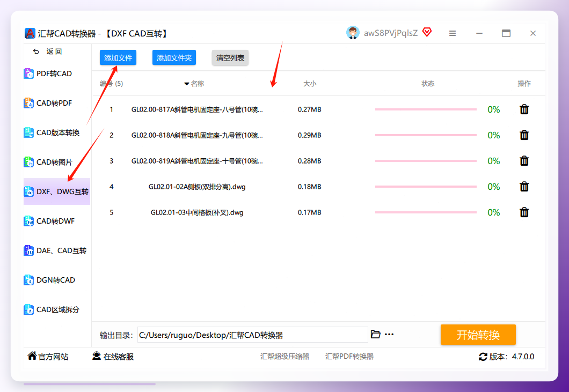Click version number 4.7.0.0
Screen dimensions: 569x392
click(523, 357)
